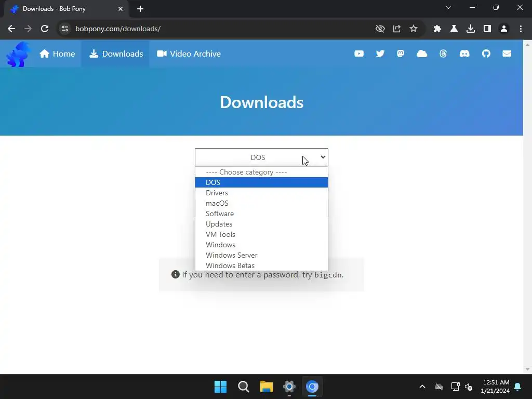Click the crossed-out eye tracking icon
Screen dimensions: 532x399
tap(380, 29)
